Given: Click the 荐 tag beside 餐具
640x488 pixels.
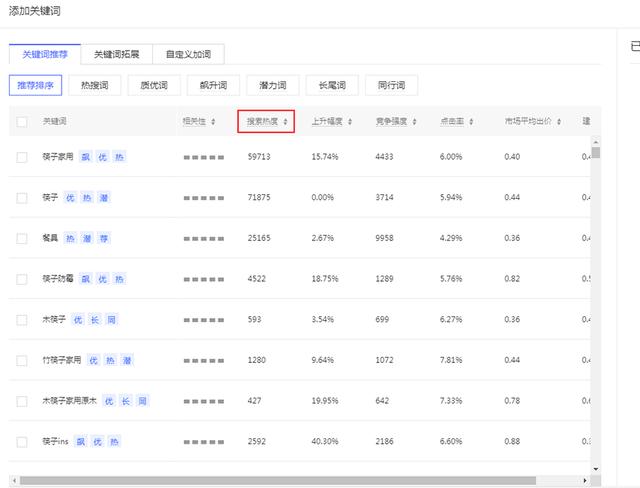Looking at the screenshot, I should 104,238.
